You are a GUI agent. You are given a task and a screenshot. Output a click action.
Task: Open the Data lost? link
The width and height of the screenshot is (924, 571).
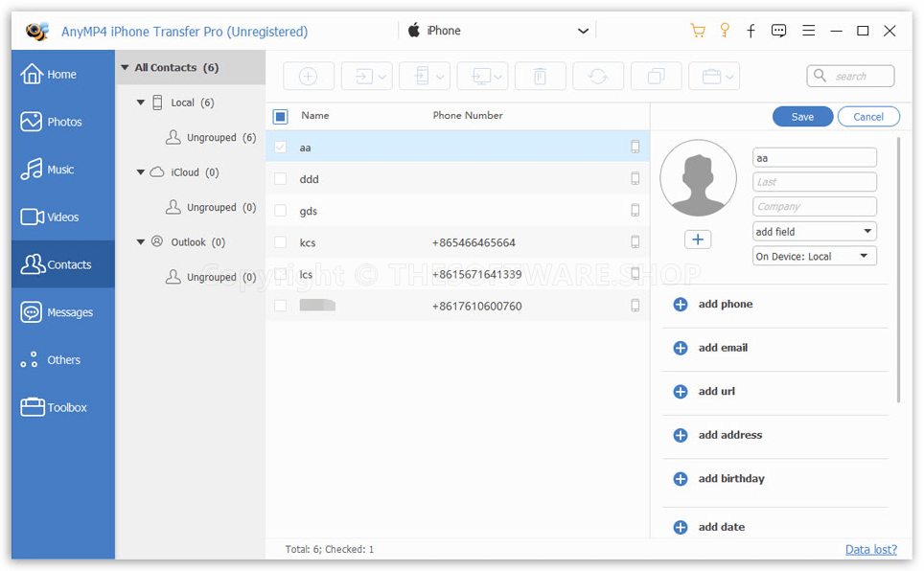[871, 550]
